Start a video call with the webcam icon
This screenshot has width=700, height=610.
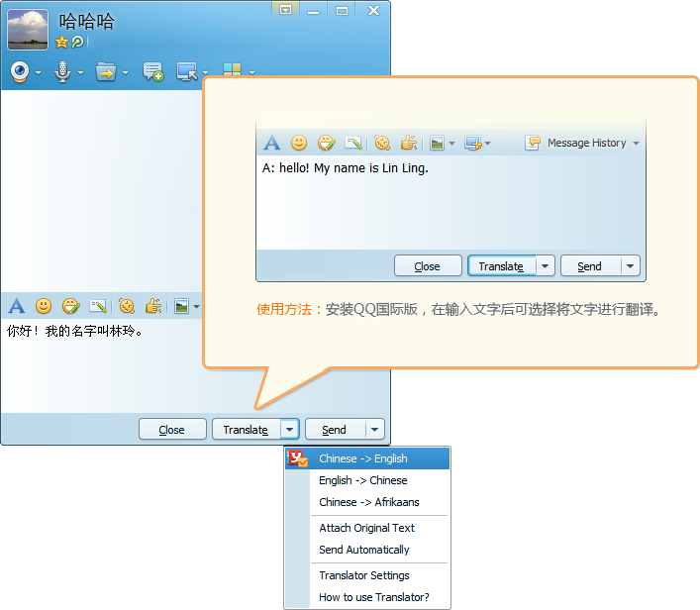[19, 71]
